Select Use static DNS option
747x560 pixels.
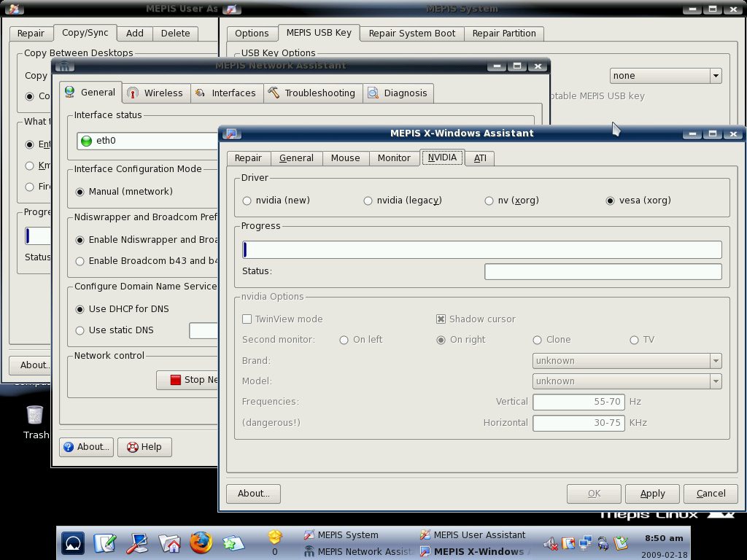pos(115,330)
